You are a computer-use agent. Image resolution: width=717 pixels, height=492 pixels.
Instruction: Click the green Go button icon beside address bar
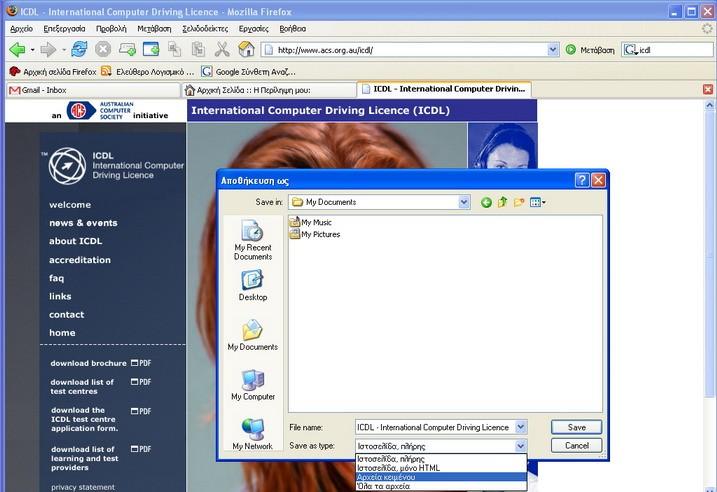pos(571,49)
